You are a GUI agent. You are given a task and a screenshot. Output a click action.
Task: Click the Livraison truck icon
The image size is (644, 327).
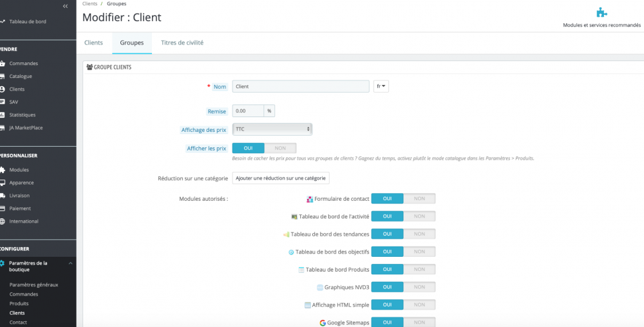click(2, 196)
